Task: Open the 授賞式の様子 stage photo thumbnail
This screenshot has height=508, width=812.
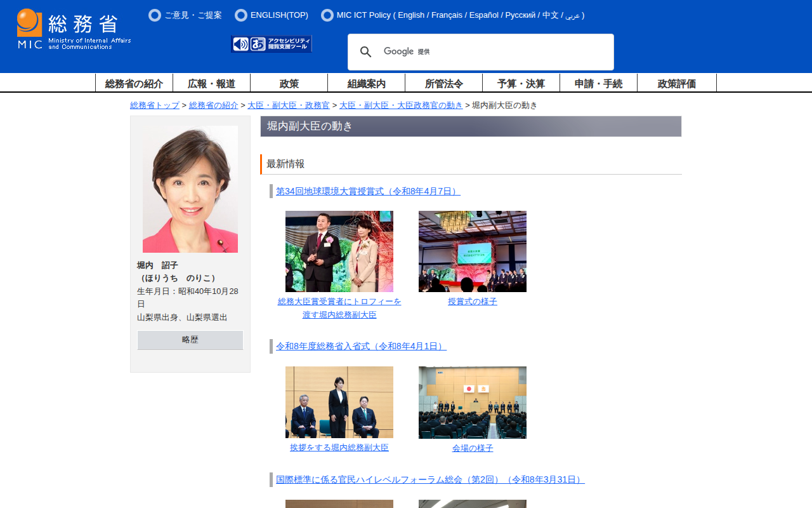Action: [473, 251]
